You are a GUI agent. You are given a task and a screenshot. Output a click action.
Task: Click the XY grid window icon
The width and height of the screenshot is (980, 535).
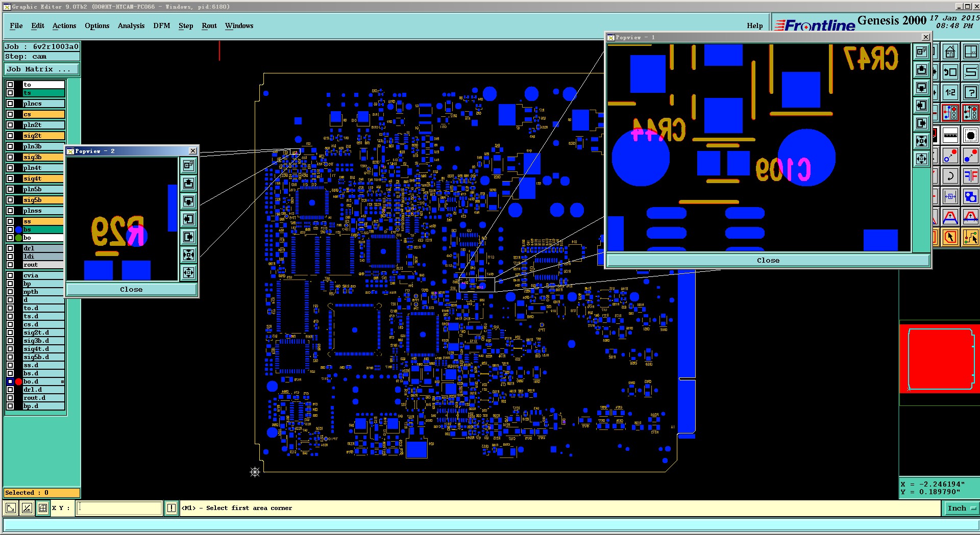click(970, 52)
